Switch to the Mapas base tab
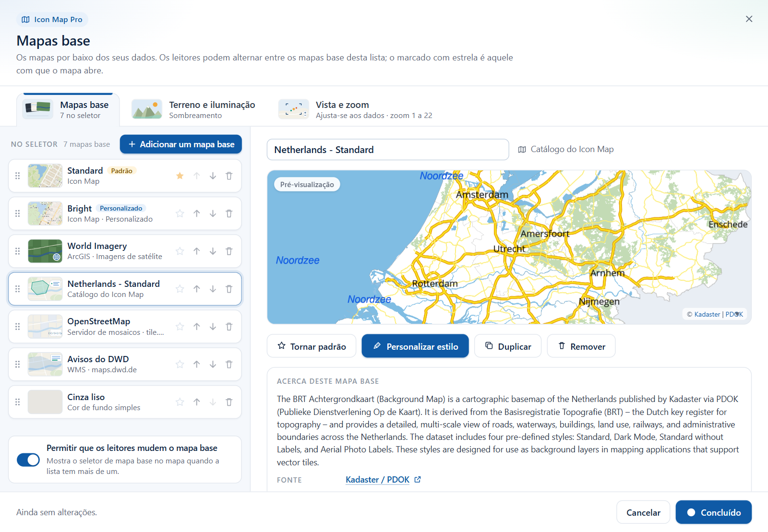Viewport: 768px width, 532px height. click(68, 109)
